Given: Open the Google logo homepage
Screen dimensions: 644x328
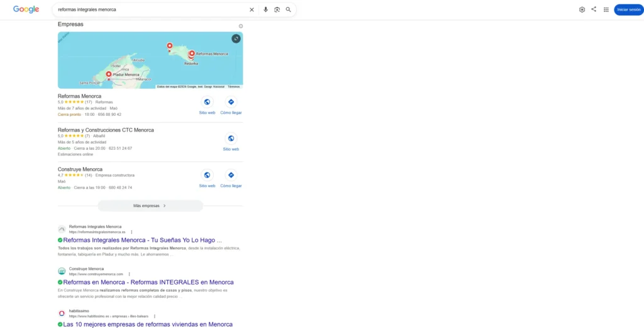Looking at the screenshot, I should (26, 9).
